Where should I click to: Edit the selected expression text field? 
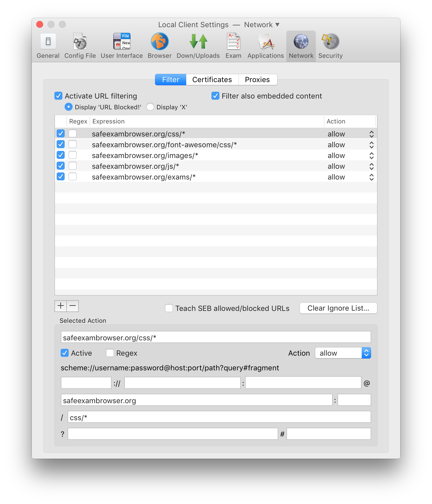click(x=216, y=337)
